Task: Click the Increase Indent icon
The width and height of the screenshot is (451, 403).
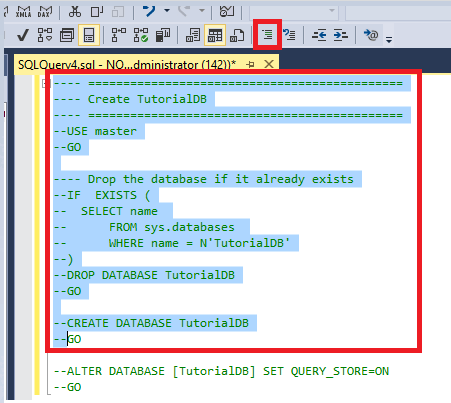Action: [341, 35]
